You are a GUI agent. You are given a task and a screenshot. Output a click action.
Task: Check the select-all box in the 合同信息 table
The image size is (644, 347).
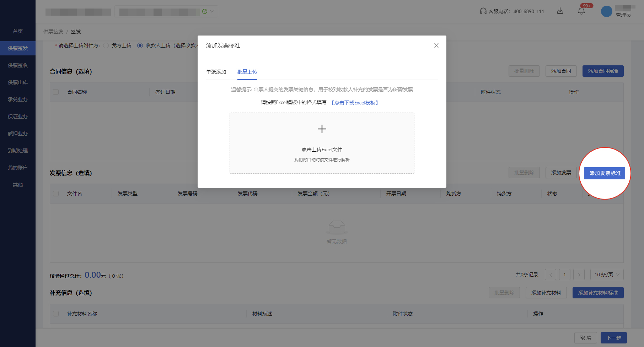pos(56,92)
